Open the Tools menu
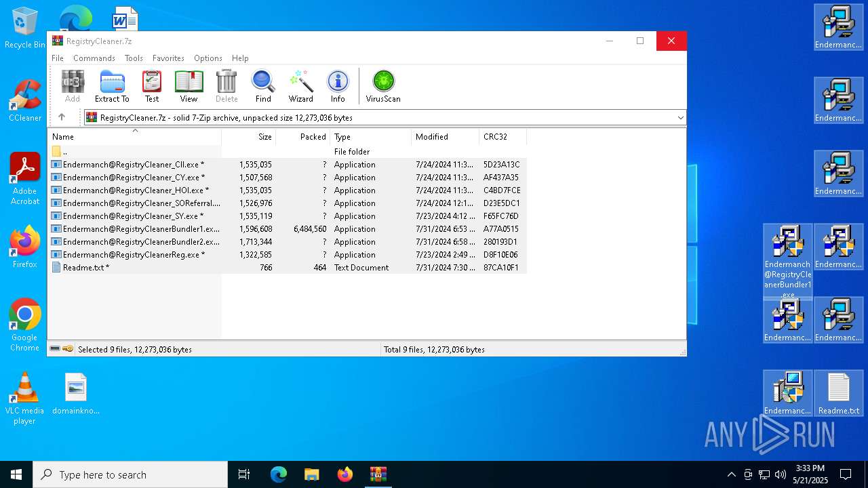Screen dimensions: 868x488 134,58
